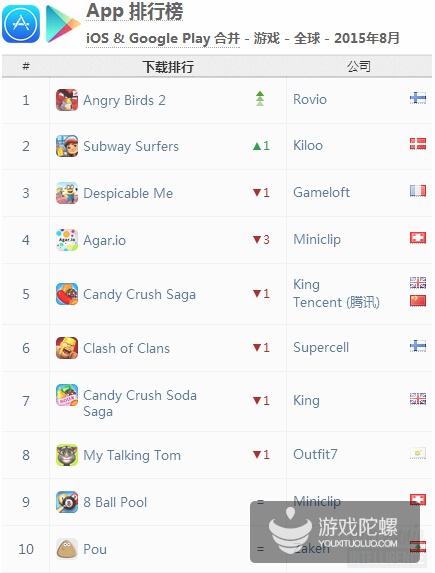
Task: Click the Despicable Me minion icon
Action: (x=67, y=193)
